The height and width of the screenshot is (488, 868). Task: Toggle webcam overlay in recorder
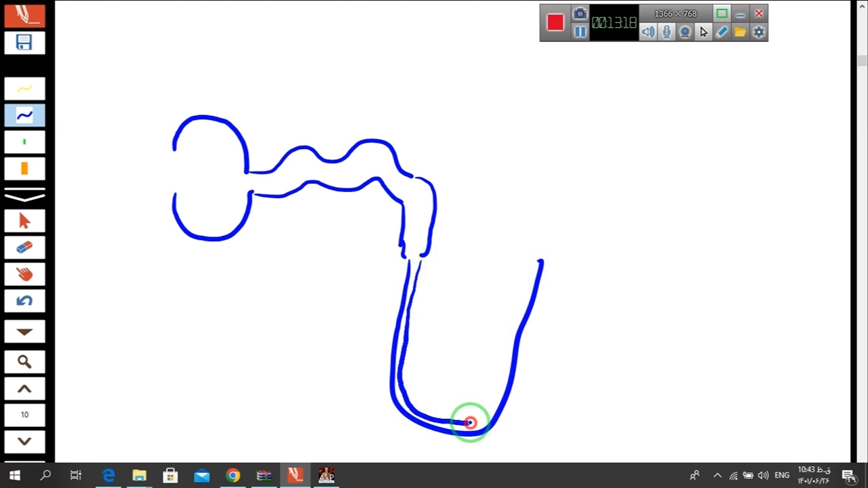tap(685, 32)
